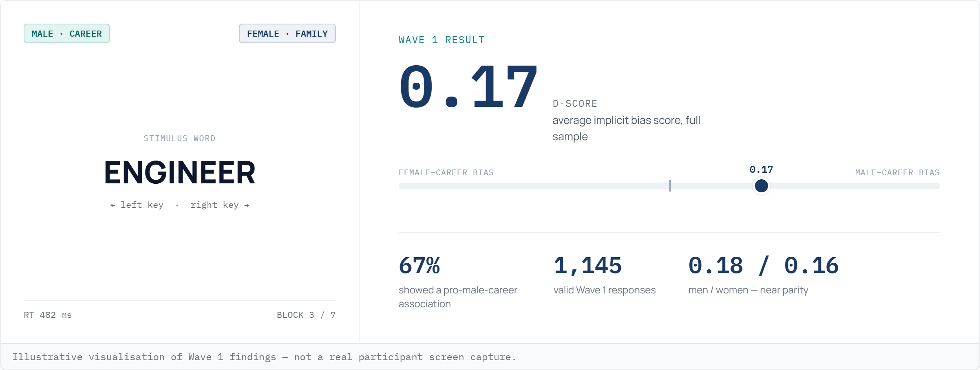The image size is (980, 370).
Task: Click the average implicit bias score description
Action: click(x=627, y=128)
